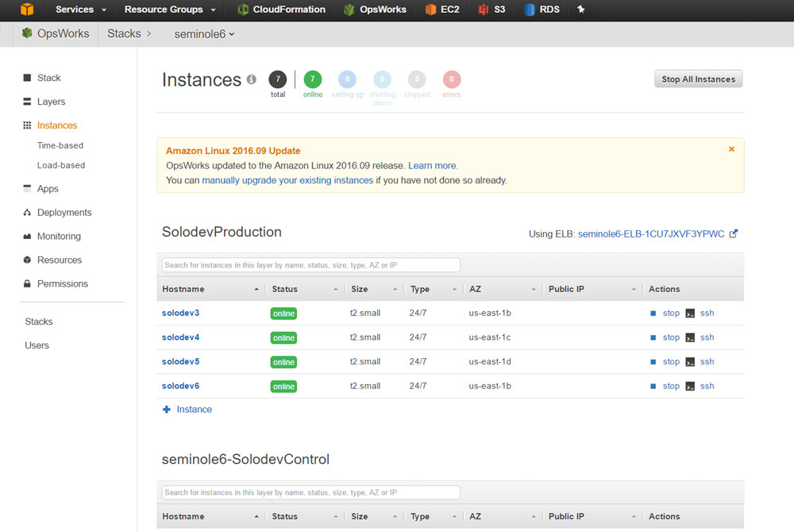794x532 pixels.
Task: Click the SolodevProduction instance search field
Action: tap(309, 264)
